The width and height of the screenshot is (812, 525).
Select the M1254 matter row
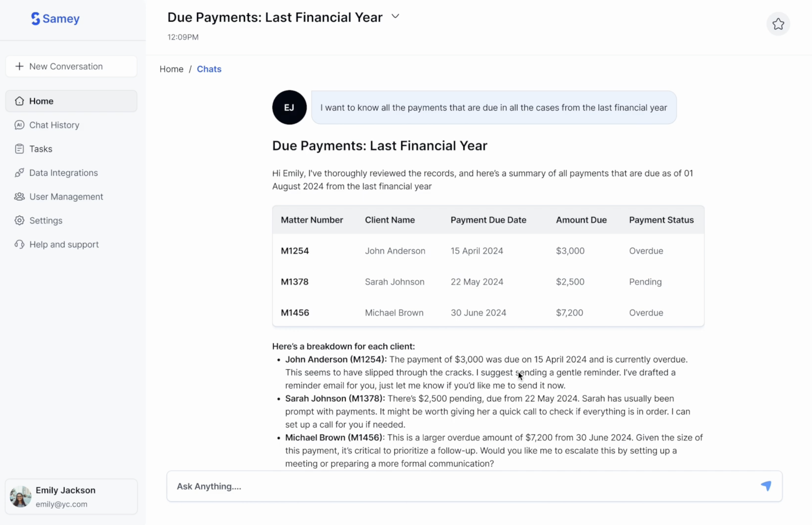pyautogui.click(x=488, y=251)
